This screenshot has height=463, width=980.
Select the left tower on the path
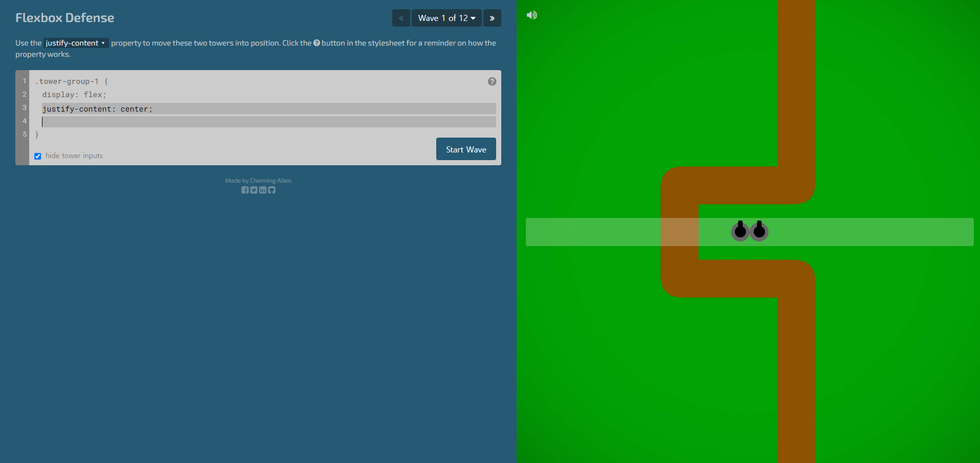[740, 231]
